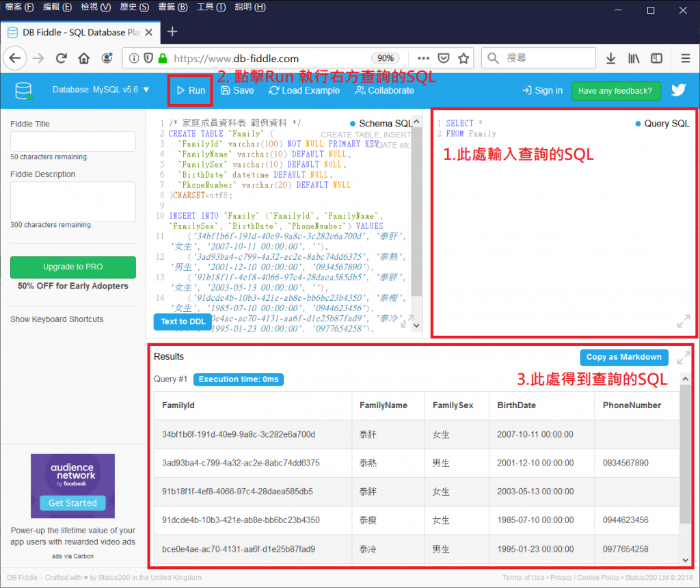
Task: Click the 搜尋 search box
Action: point(539,58)
